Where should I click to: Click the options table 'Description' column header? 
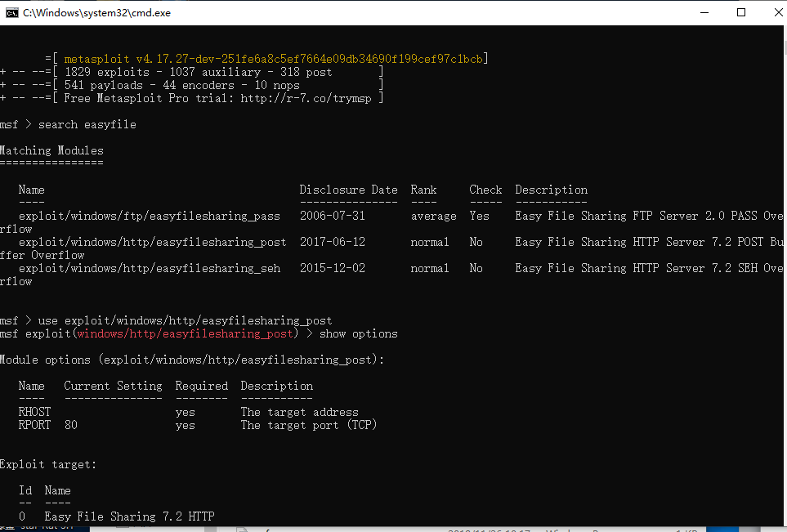pos(276,386)
